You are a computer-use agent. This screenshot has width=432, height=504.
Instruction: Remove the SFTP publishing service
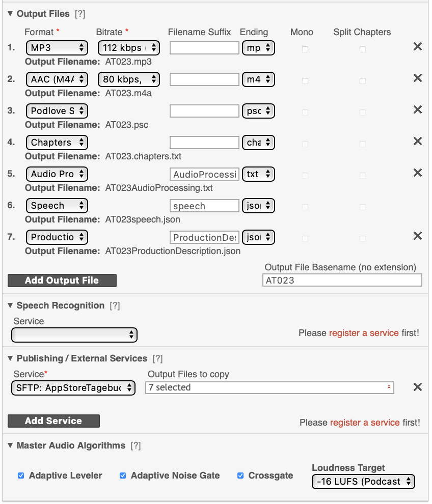point(418,387)
